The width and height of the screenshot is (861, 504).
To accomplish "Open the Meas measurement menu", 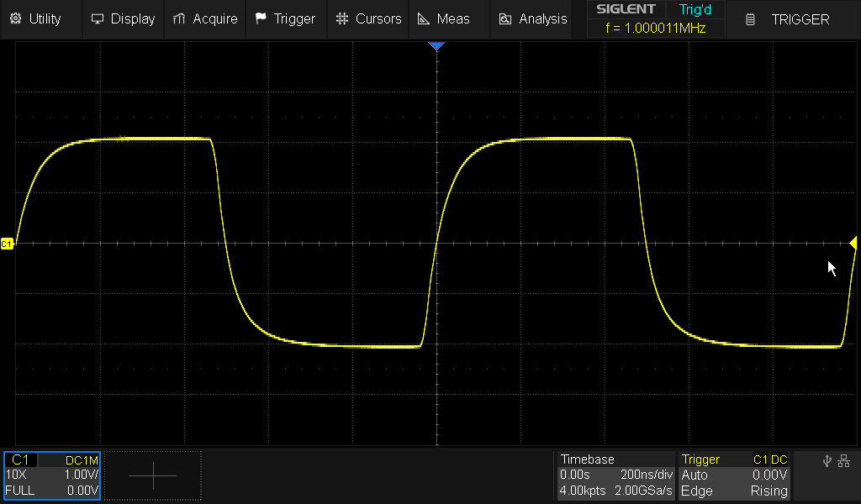I will click(444, 18).
